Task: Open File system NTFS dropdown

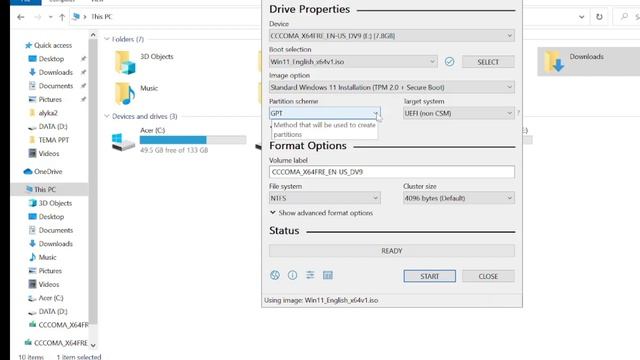Action: tap(324, 198)
